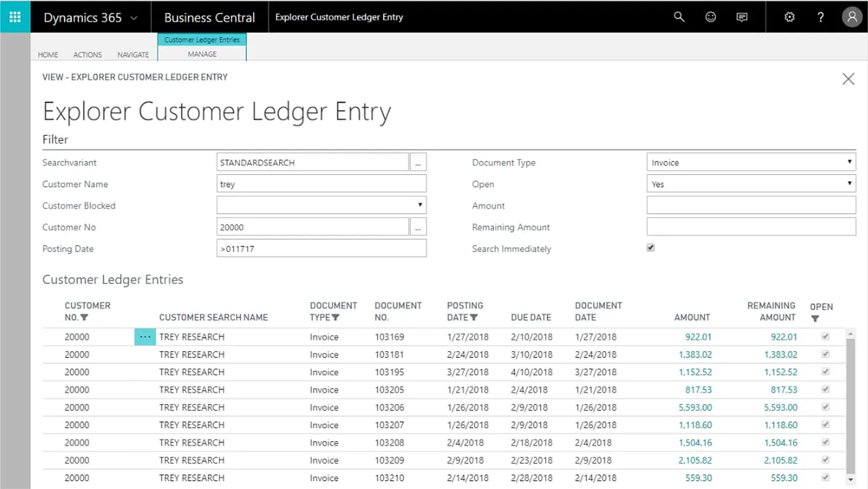
Task: Click the search magnifier icon
Action: [679, 17]
